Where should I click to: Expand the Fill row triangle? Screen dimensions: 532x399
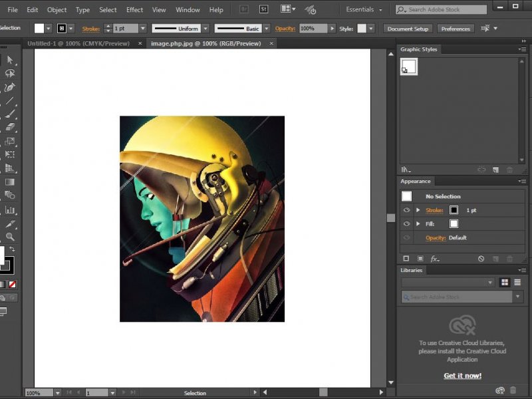(418, 223)
